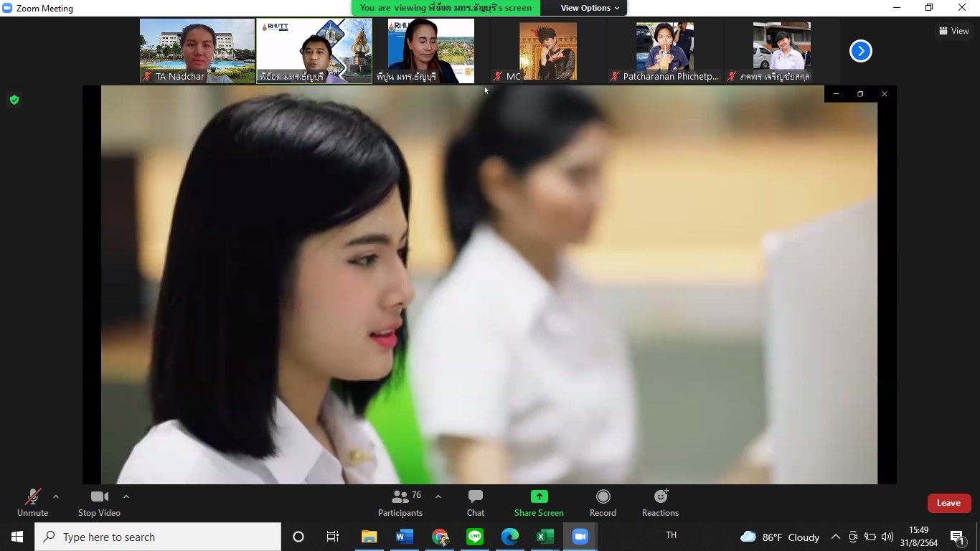Image resolution: width=980 pixels, height=551 pixels.
Task: Stop the video camera
Action: tap(99, 503)
